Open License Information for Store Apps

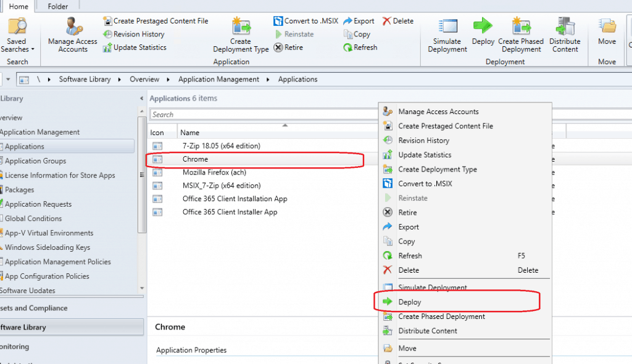point(60,175)
